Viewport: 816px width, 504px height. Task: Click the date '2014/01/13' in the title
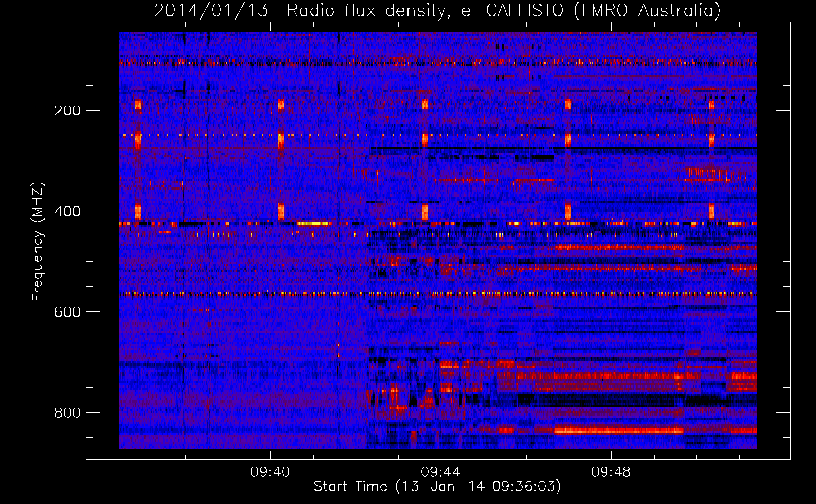click(x=211, y=10)
